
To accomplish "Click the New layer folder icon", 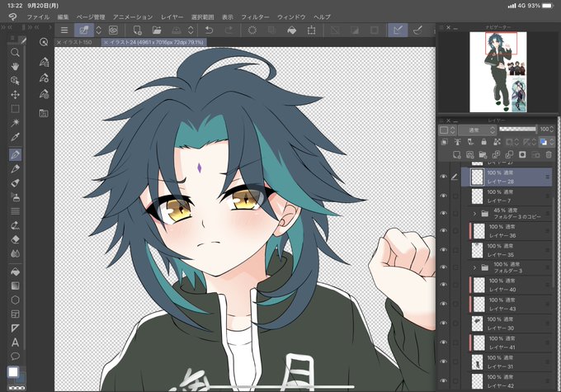I will tap(483, 154).
